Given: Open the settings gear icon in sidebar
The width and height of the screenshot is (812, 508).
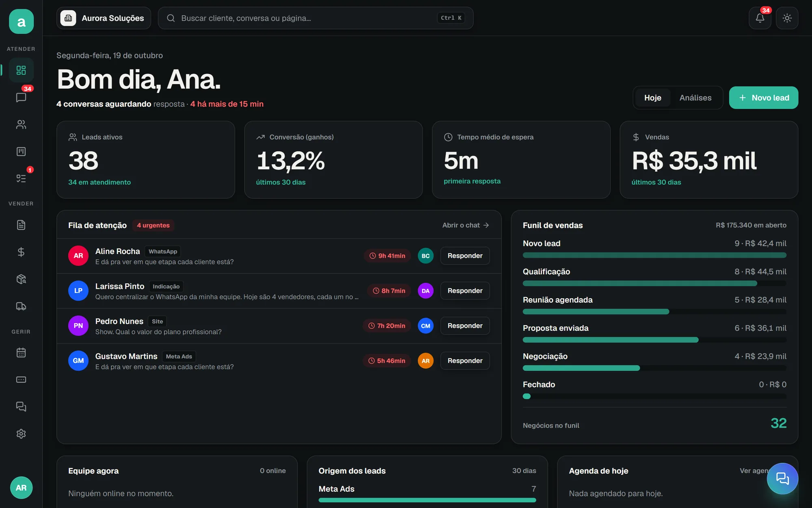Looking at the screenshot, I should pyautogui.click(x=21, y=434).
